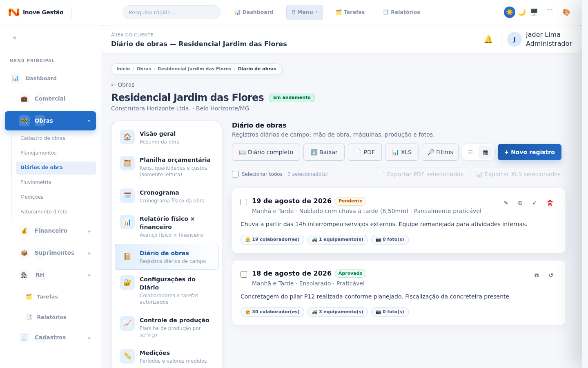Revert approval of 18 de agosto record
The width and height of the screenshot is (588, 368).
[551, 275]
